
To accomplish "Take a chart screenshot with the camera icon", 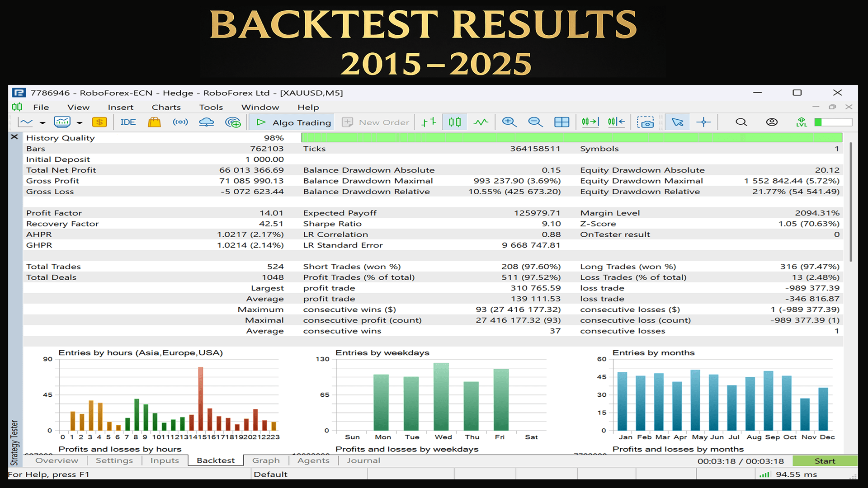I will [x=646, y=122].
